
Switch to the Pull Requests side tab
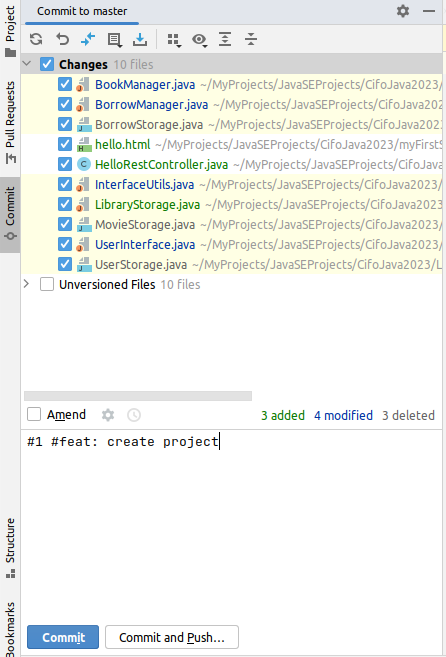tap(10, 122)
